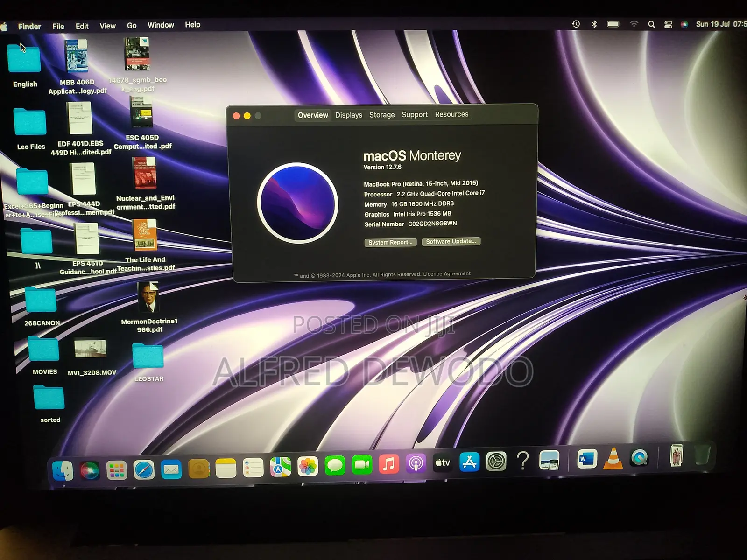
Task: Open the Trash in the Dock
Action: click(x=702, y=454)
